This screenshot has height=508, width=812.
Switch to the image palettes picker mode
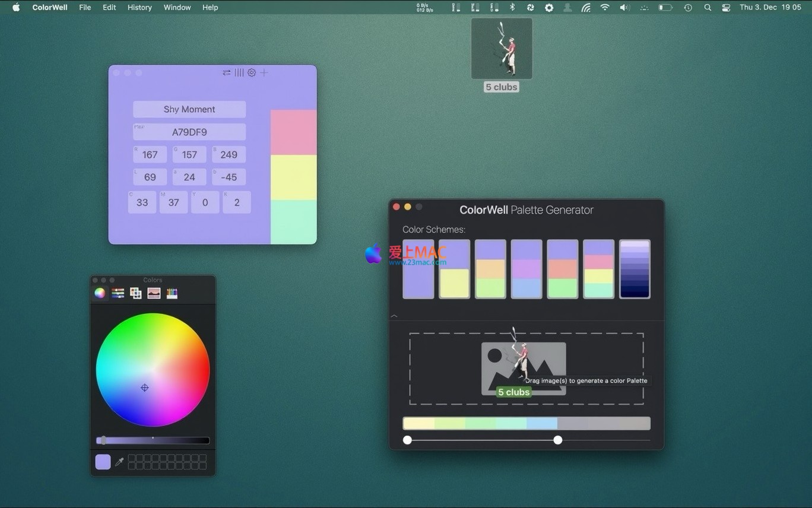click(x=154, y=293)
